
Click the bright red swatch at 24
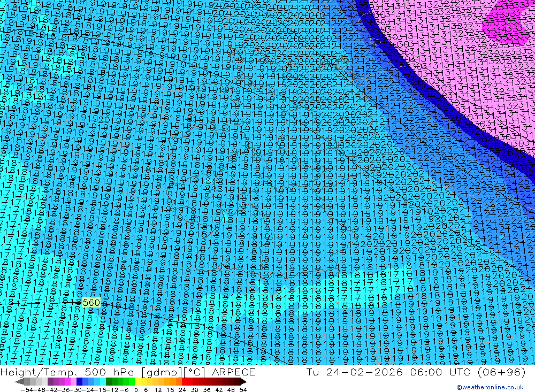click(x=185, y=382)
